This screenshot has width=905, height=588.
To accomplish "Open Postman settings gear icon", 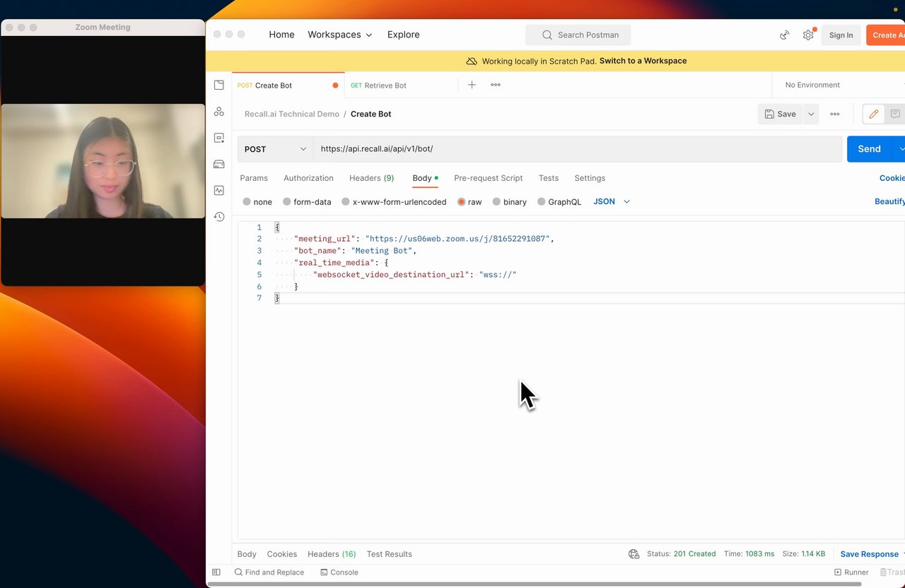I will coord(808,35).
